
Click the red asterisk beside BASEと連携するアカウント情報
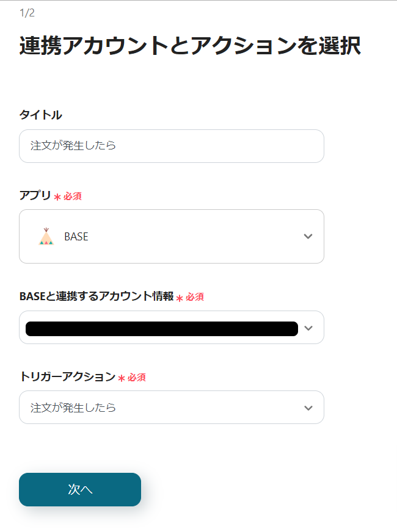[180, 298]
